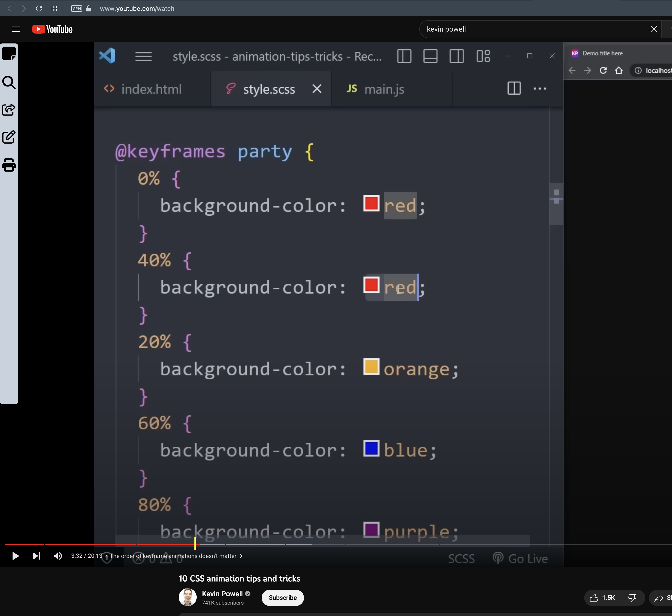Open site info for localhost address
Screen dimensions: 672x616
click(x=639, y=70)
